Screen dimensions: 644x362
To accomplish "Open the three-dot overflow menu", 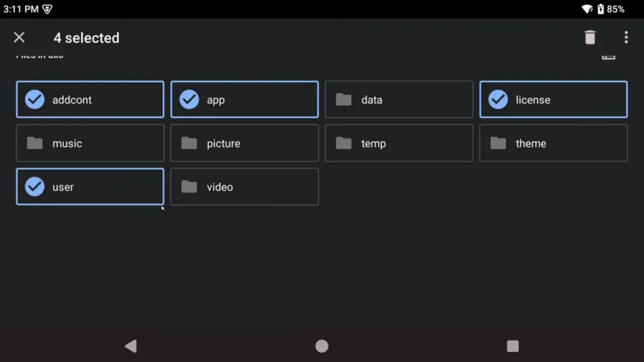I will coord(626,38).
